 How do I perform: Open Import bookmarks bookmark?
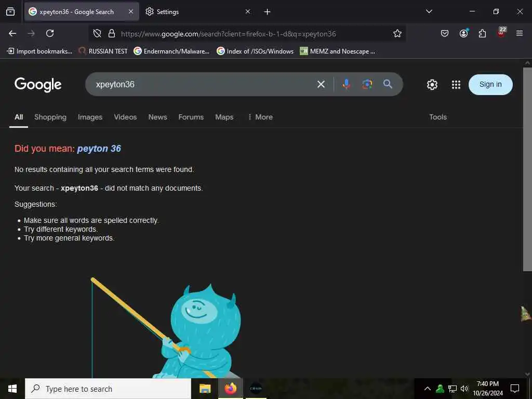39,51
